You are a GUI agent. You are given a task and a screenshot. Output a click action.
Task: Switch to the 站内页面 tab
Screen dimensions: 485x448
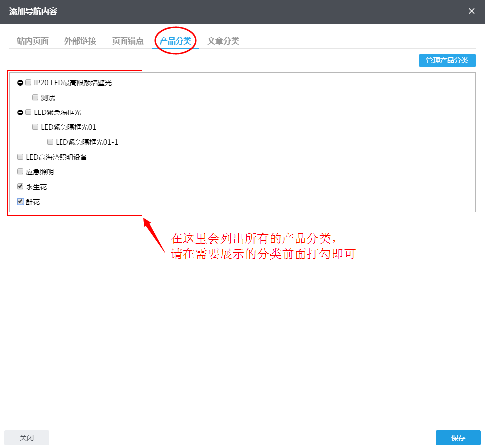point(32,41)
